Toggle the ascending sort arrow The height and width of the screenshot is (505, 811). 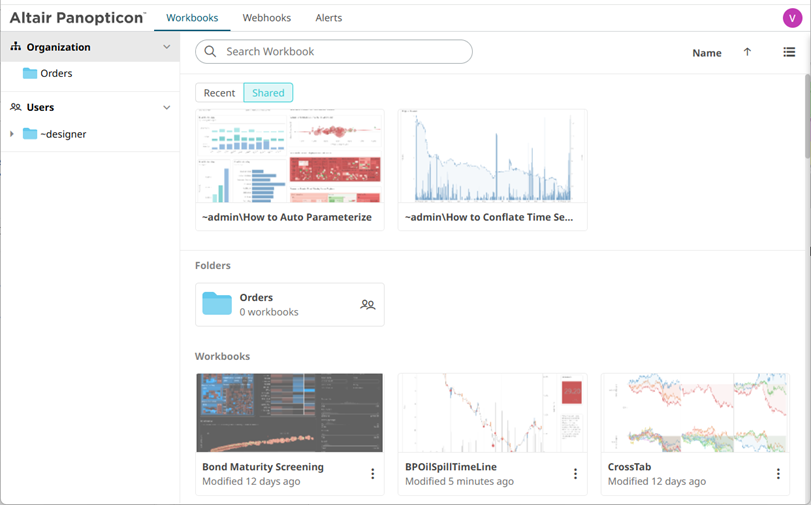(747, 52)
